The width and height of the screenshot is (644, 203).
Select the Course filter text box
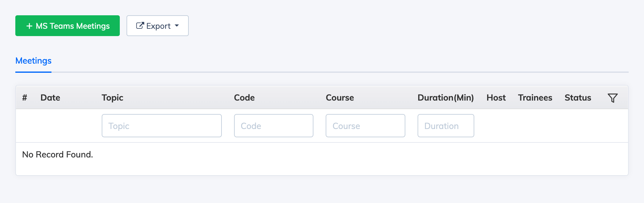pos(365,126)
